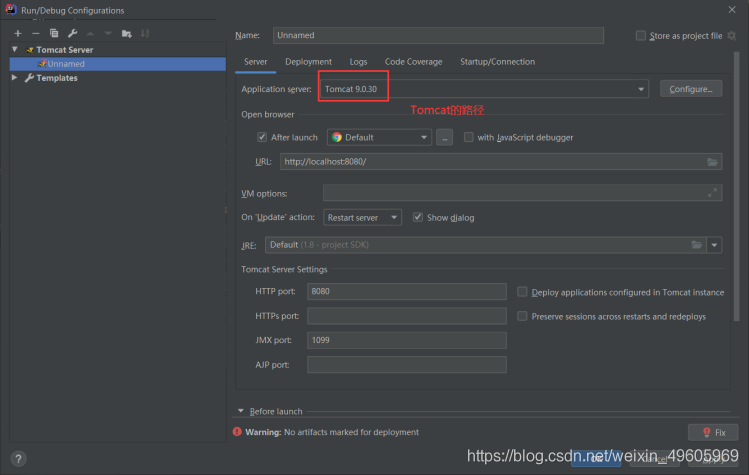
Task: Click the Configure... button
Action: pos(691,89)
